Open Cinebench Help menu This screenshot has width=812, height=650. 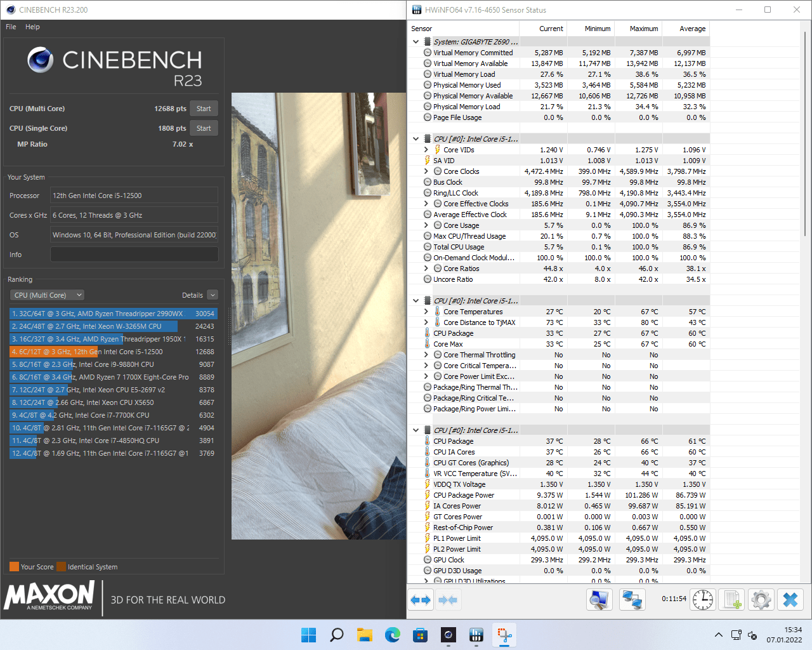[x=32, y=27]
